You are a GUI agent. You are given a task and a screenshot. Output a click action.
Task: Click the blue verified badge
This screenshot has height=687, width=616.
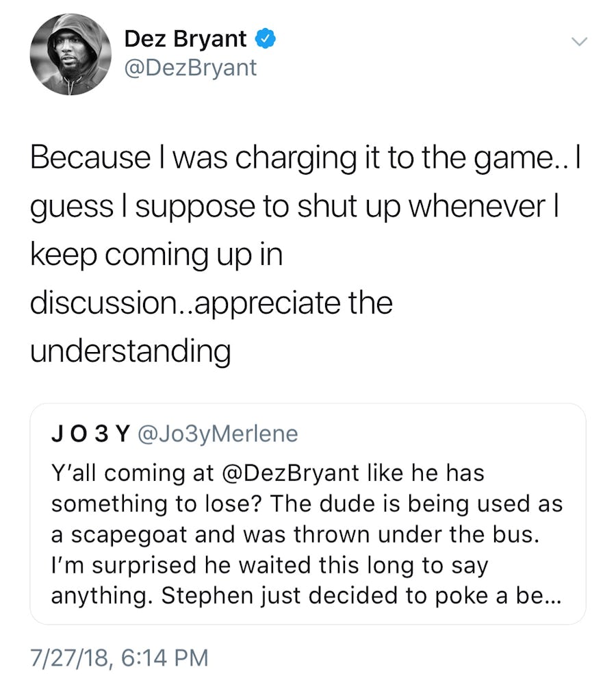click(x=265, y=40)
